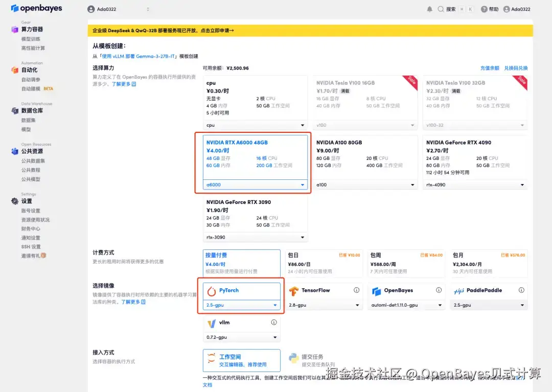
Task: Click the yellow DeepSeek announcement banner
Action: click(310, 31)
